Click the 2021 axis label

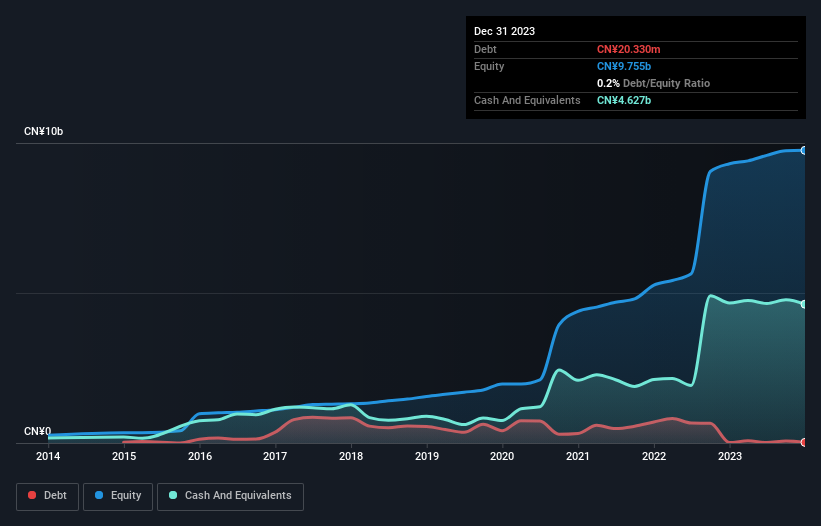(578, 456)
